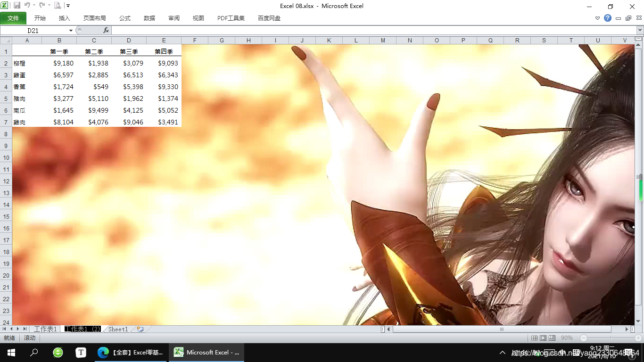Click the 滚动 status bar indicator

[x=30, y=338]
